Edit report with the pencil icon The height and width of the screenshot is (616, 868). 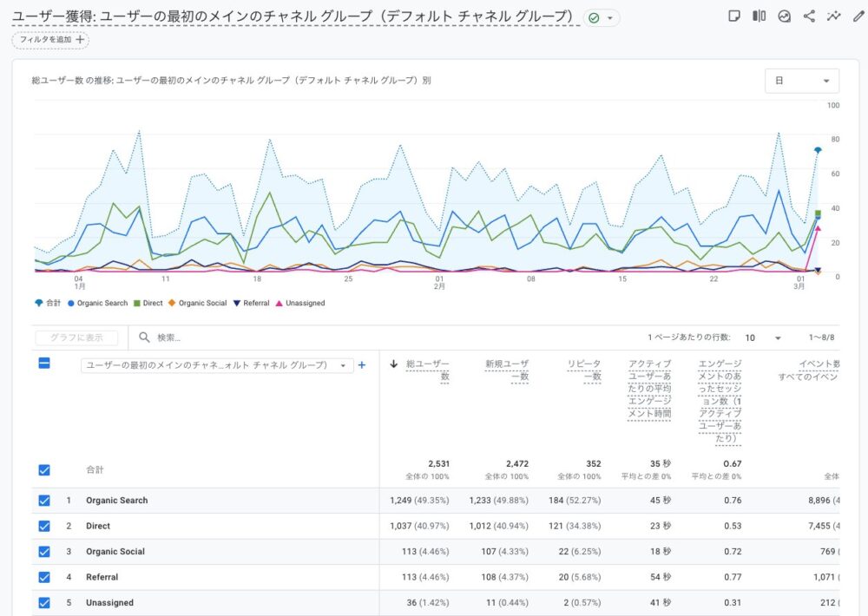tap(858, 16)
